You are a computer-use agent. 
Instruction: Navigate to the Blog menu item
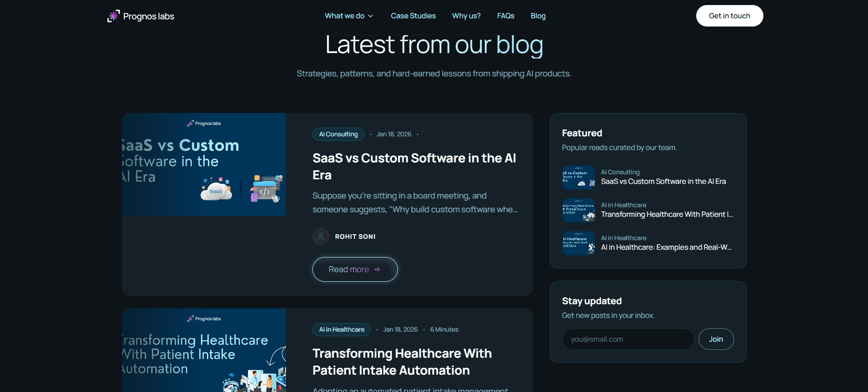(x=538, y=16)
